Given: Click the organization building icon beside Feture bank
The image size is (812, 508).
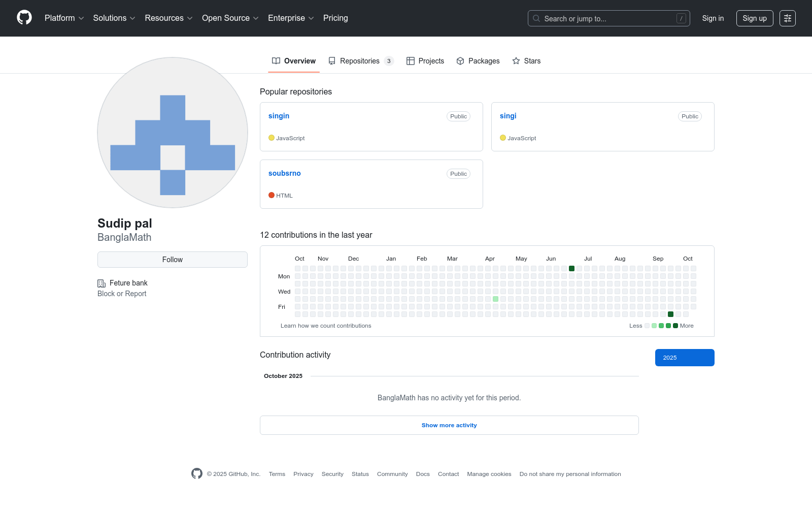Looking at the screenshot, I should point(101,283).
